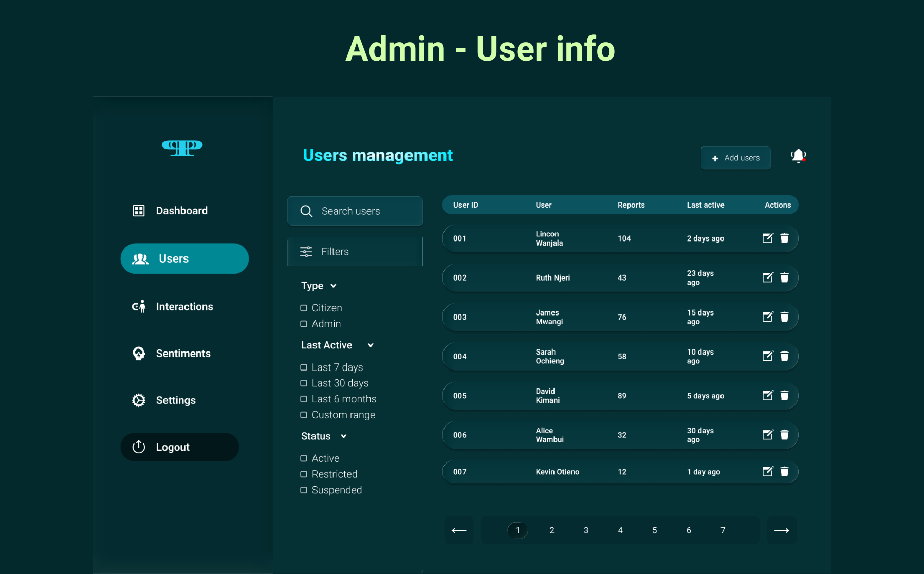Click the next page arrow
Image resolution: width=924 pixels, height=574 pixels.
(782, 530)
